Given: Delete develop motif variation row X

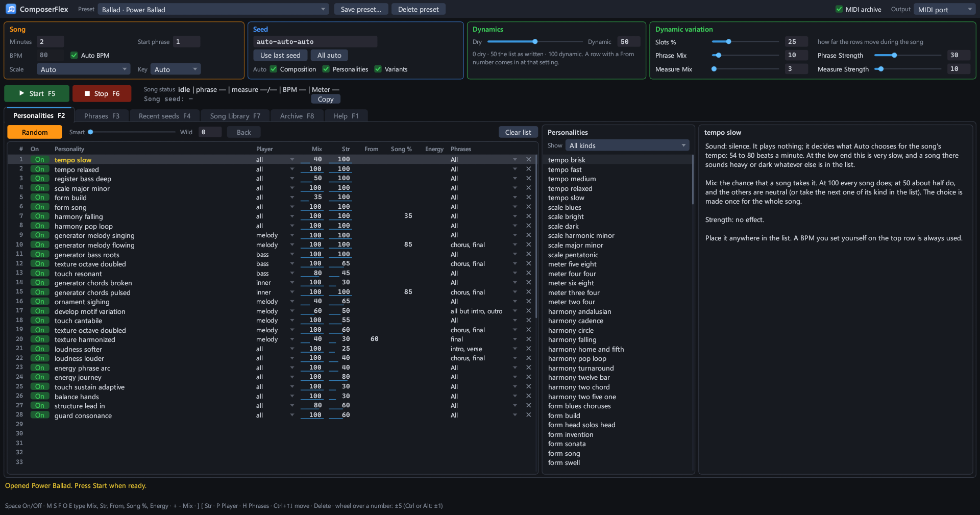Looking at the screenshot, I should point(528,311).
